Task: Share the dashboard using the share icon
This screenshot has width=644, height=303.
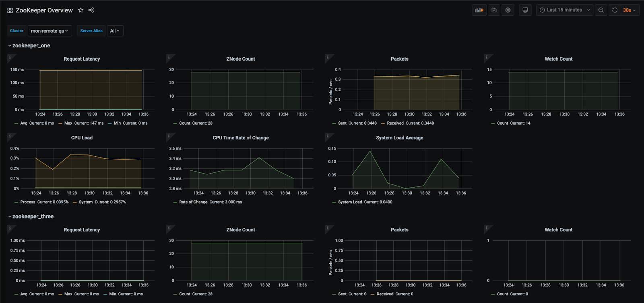Action: 91,10
